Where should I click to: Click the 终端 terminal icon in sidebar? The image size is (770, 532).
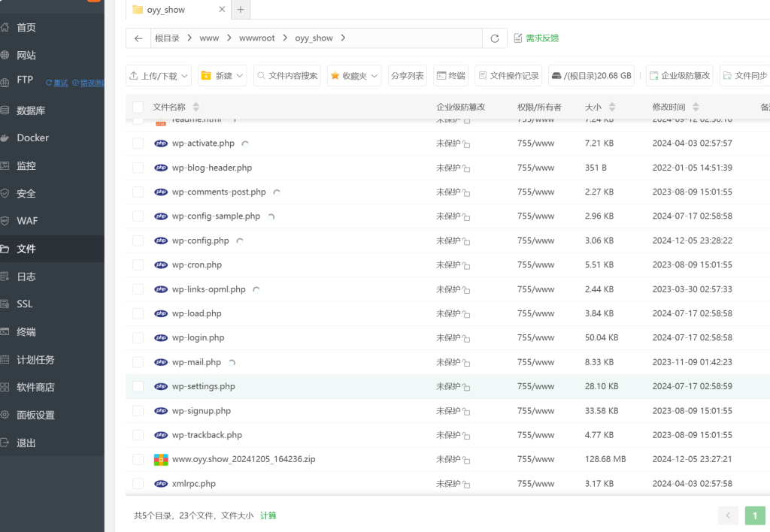tap(5, 332)
